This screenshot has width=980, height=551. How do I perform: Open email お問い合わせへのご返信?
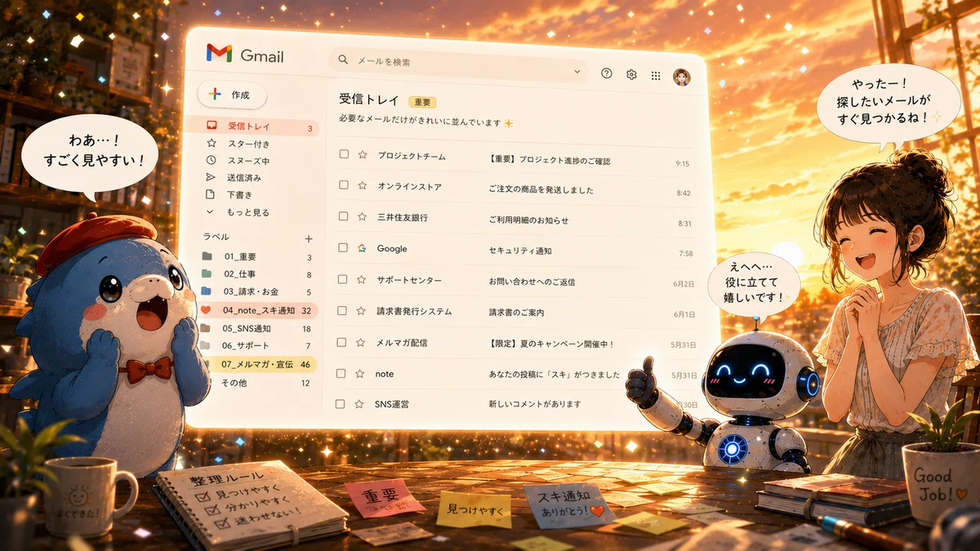(532, 282)
